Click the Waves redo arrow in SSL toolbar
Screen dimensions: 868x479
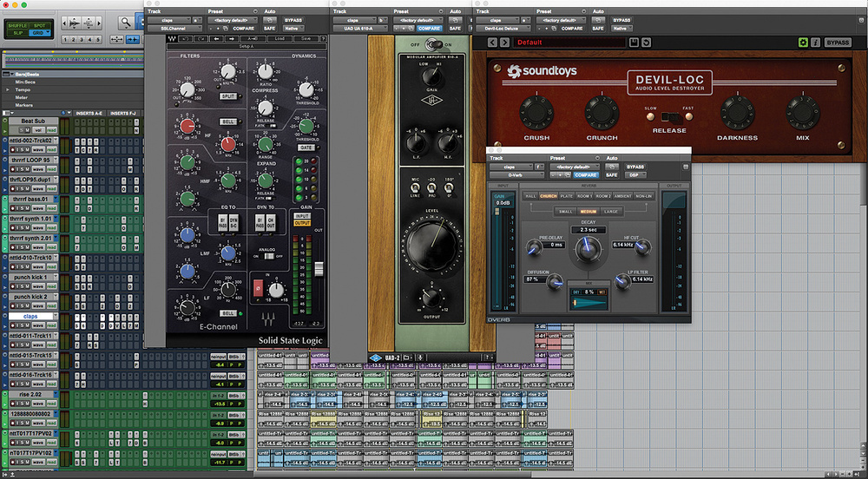tap(201, 39)
